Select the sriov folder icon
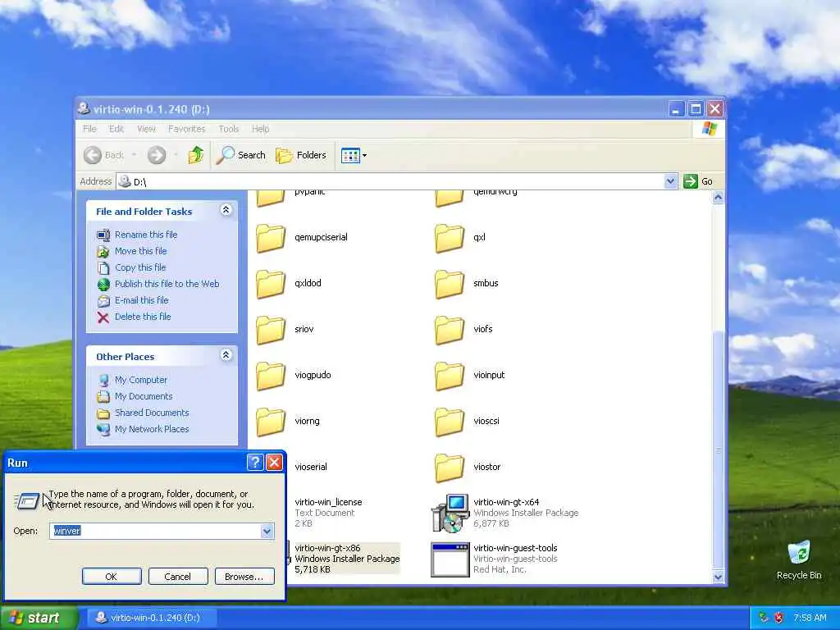This screenshot has width=840, height=630. 271,330
